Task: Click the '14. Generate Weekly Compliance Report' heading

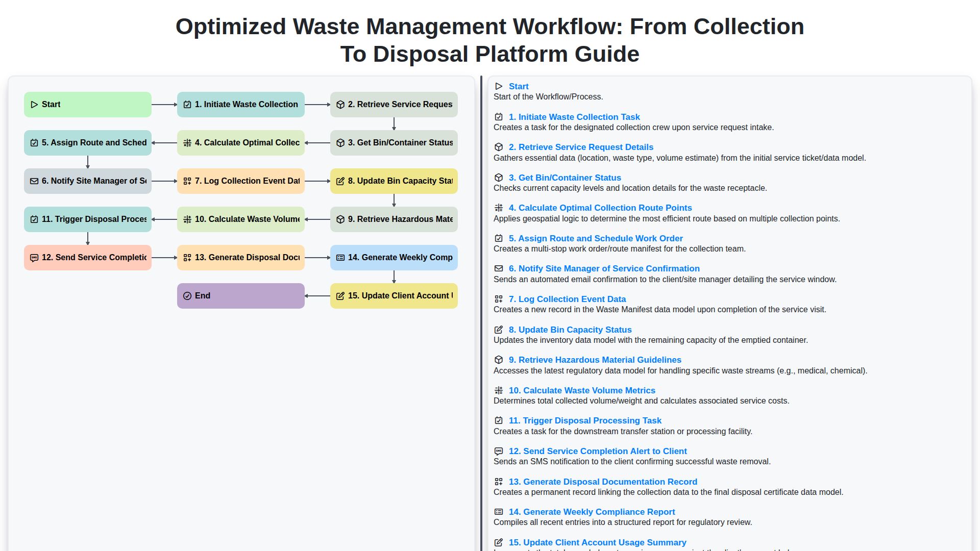Action: [x=592, y=512]
